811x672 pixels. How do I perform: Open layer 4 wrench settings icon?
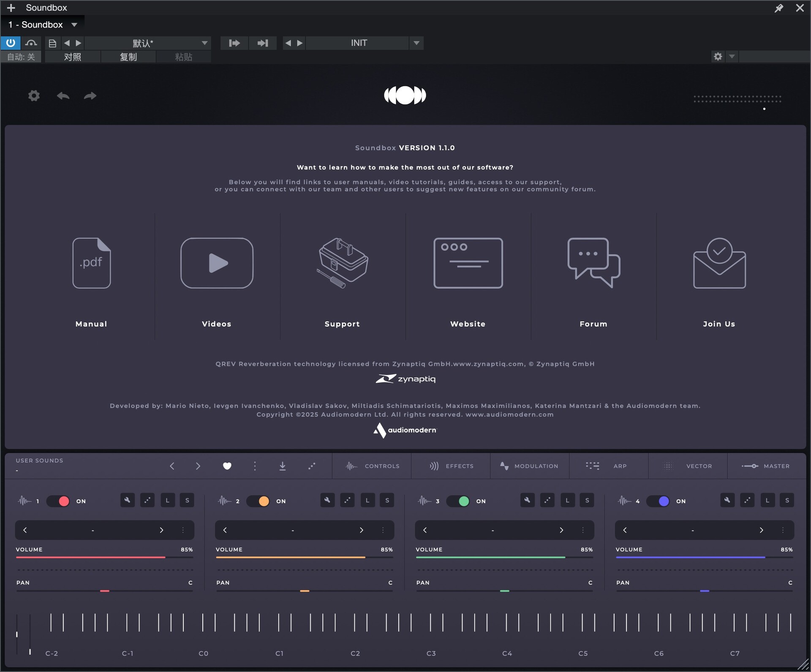pos(727,501)
